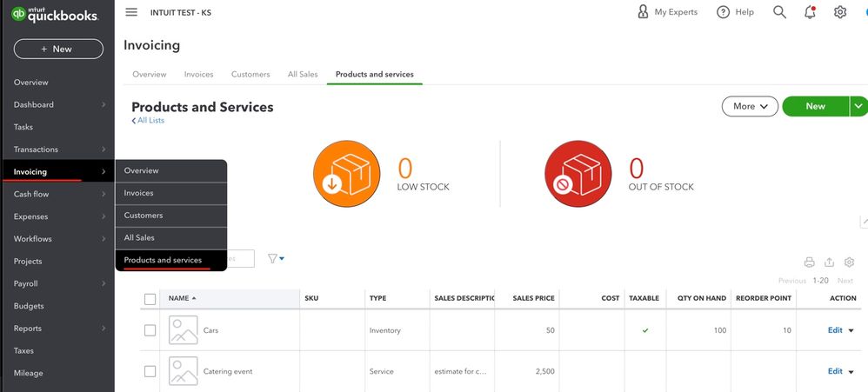Open Overview in the sidebar

pyautogui.click(x=31, y=83)
